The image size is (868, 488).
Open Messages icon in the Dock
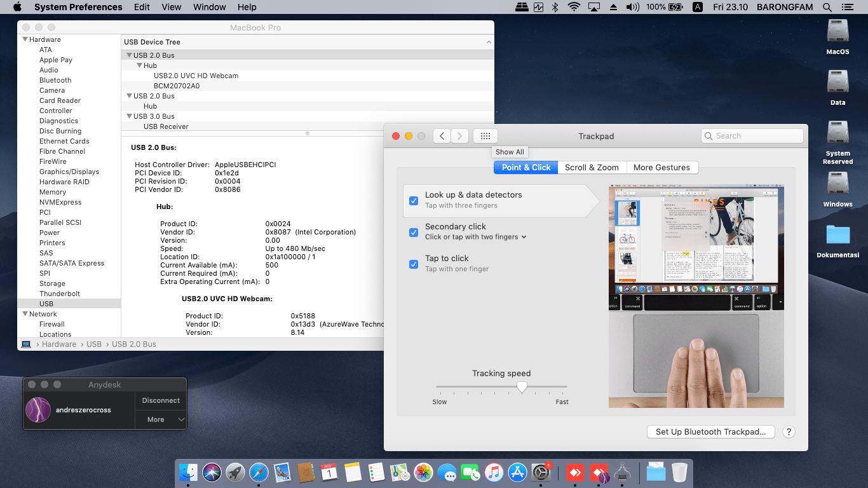[x=447, y=472]
